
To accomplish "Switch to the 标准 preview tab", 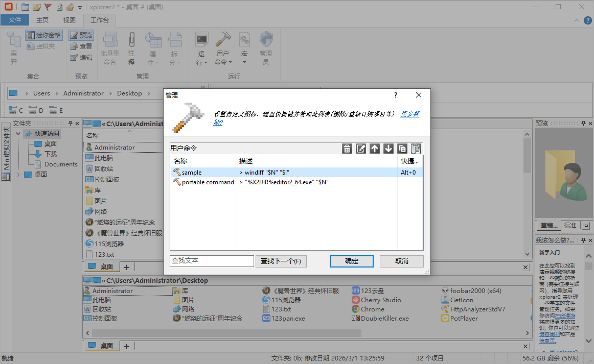I will [x=570, y=225].
